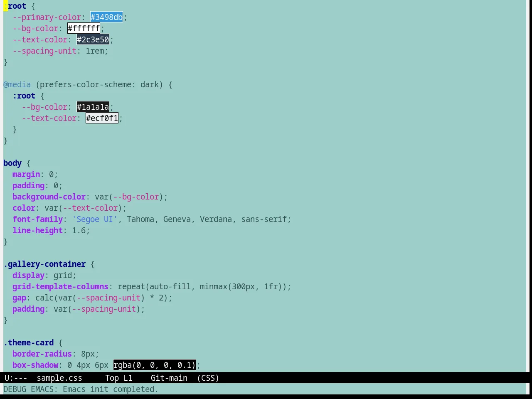Image resolution: width=532 pixels, height=399 pixels.
Task: Click the 'grid-template-columns' property
Action: [x=61, y=286]
